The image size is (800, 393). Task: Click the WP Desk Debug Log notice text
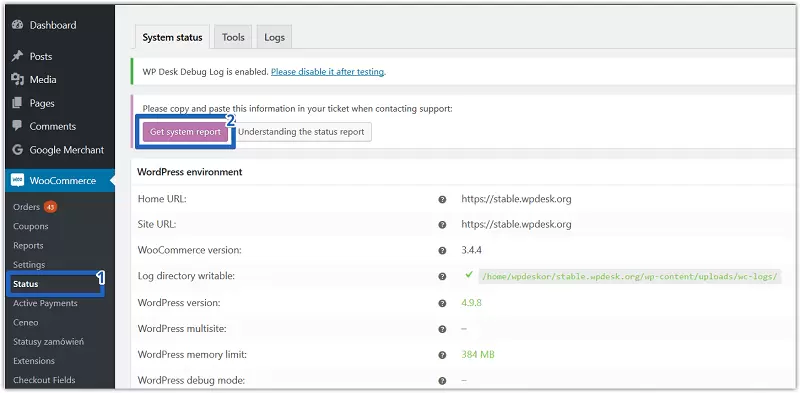(205, 72)
